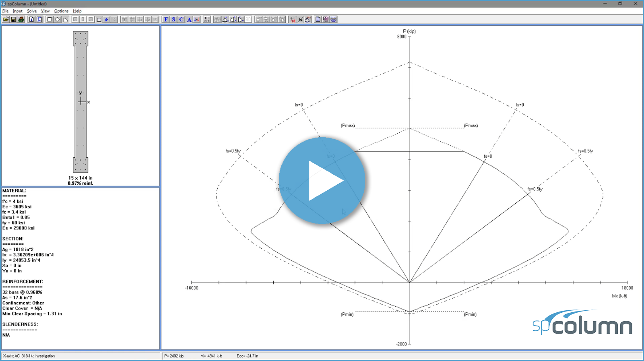
Task: Click the '8000' P-axis tick label
Action: [x=402, y=37]
